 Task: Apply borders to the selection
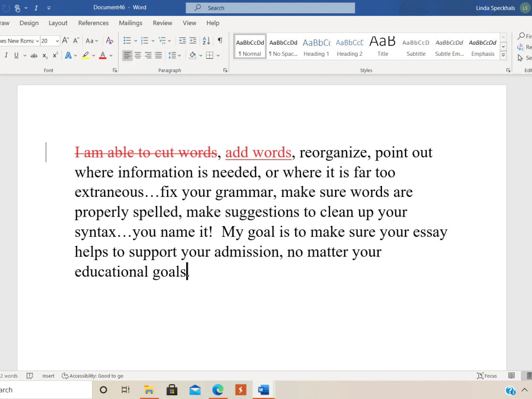point(210,55)
